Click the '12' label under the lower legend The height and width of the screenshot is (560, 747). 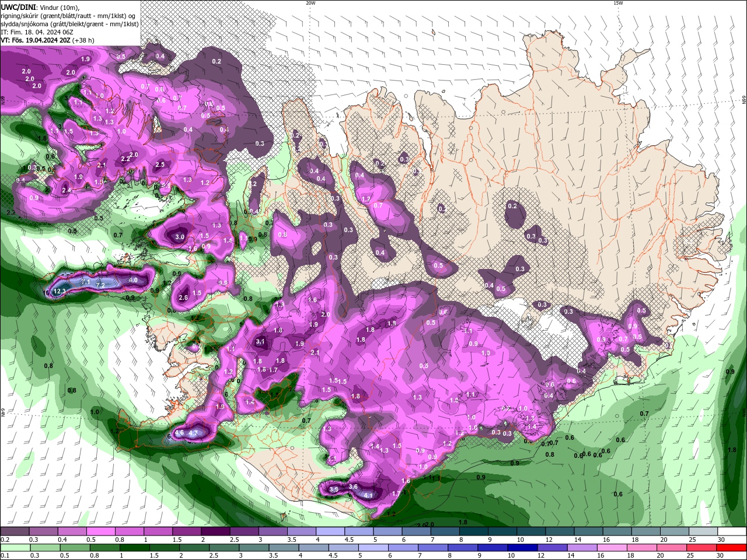coord(541,555)
